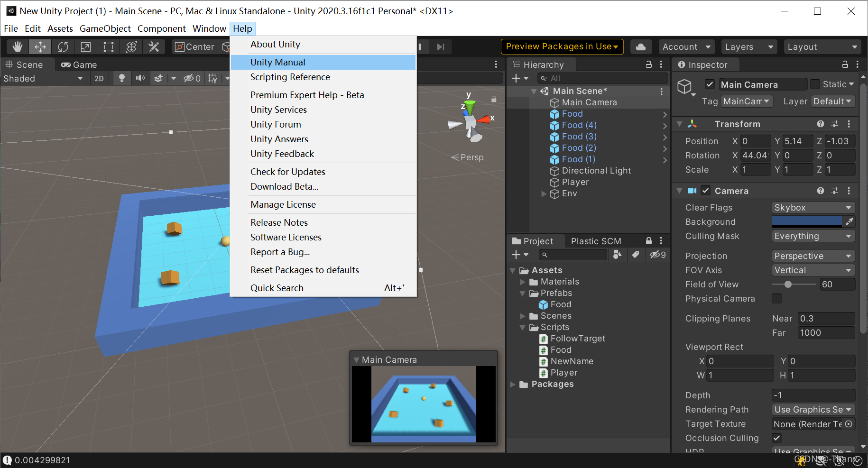This screenshot has width=868, height=468.
Task: Open Preview Packages in Use dropdown
Action: coord(562,46)
